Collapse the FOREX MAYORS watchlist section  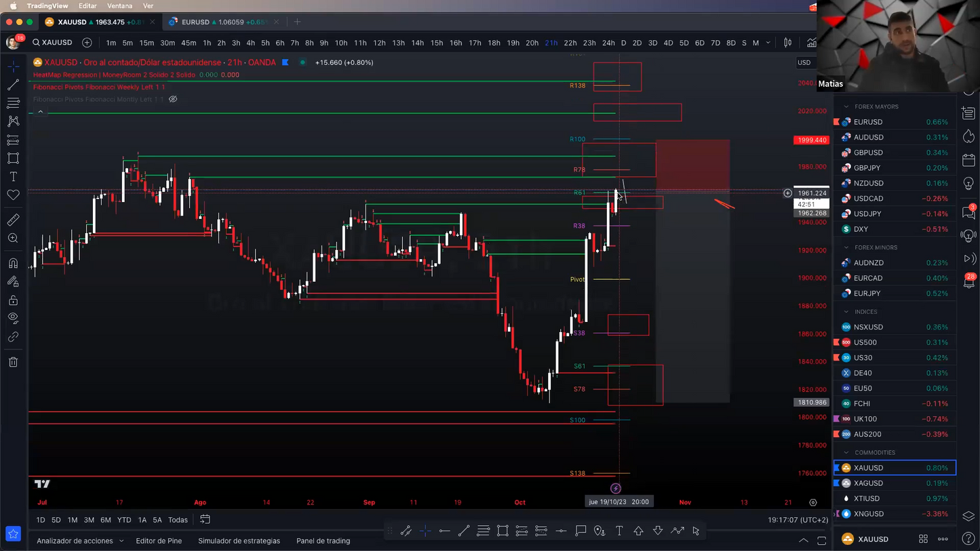(846, 106)
